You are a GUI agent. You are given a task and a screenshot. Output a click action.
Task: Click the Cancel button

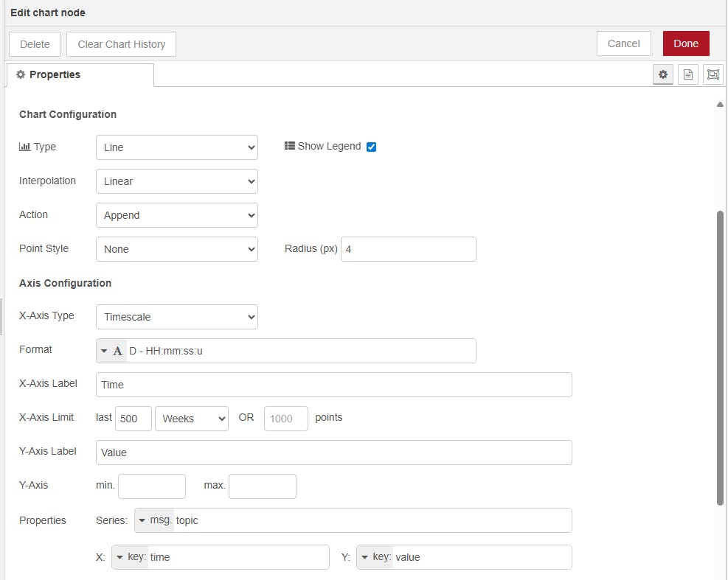pos(623,43)
